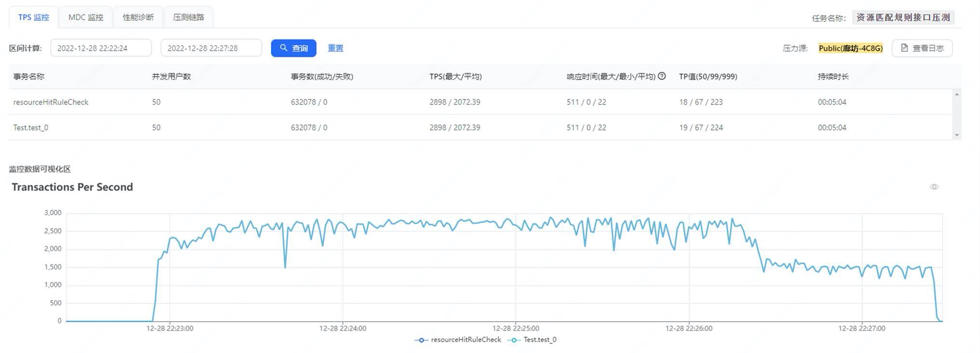Image resolution: width=980 pixels, height=353 pixels.
Task: Click the Transactions Per Second chart title
Action: click(72, 187)
